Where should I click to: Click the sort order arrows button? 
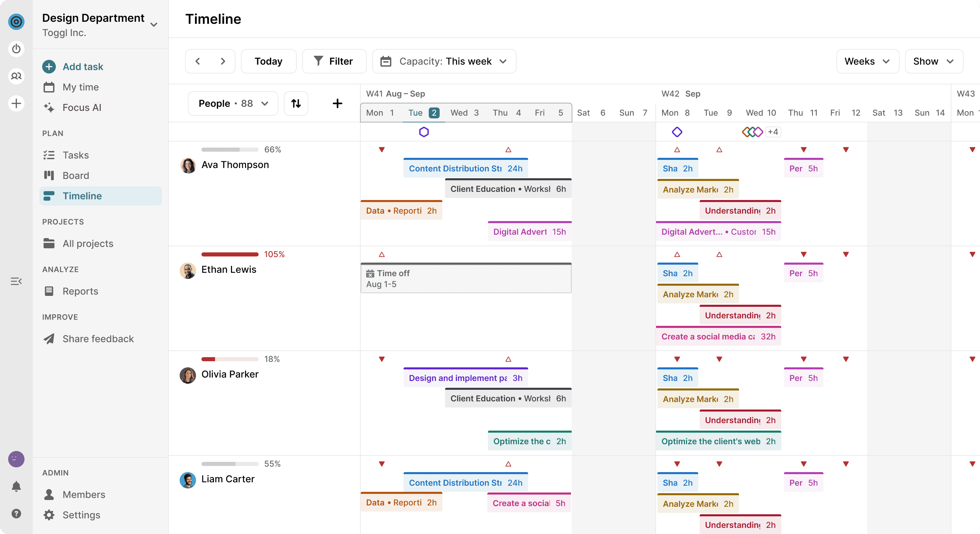(296, 103)
